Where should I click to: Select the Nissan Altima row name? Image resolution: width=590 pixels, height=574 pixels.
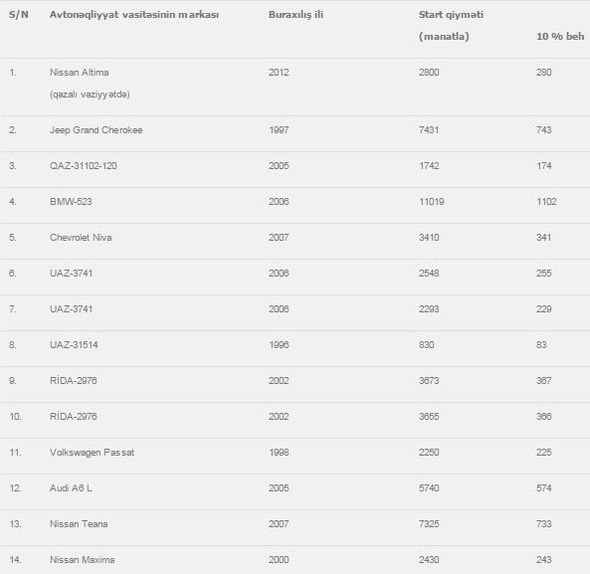click(79, 72)
